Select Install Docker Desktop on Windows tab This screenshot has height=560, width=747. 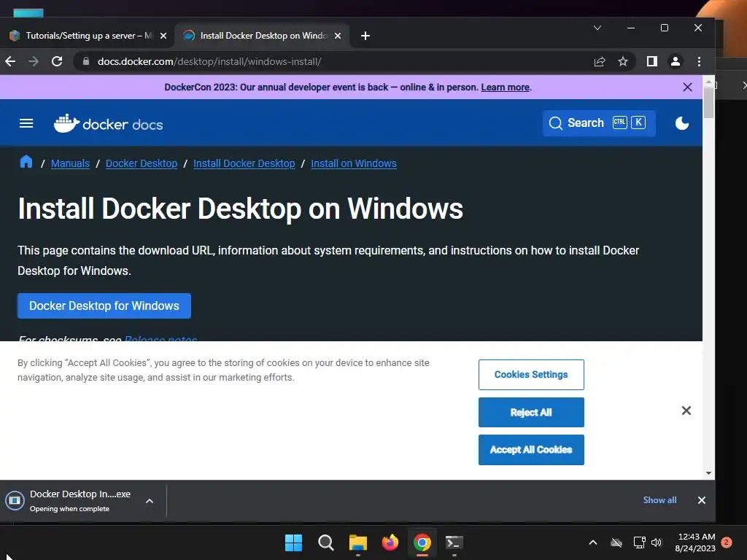pyautogui.click(x=262, y=36)
